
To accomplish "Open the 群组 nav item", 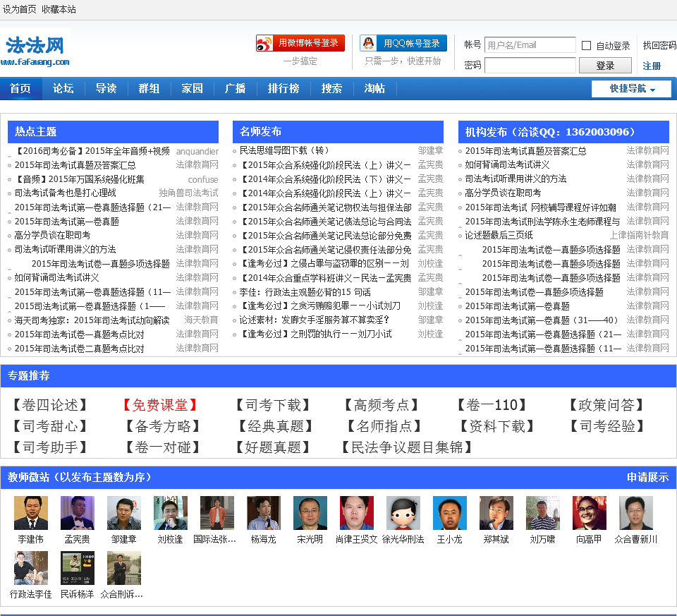I will [x=149, y=89].
